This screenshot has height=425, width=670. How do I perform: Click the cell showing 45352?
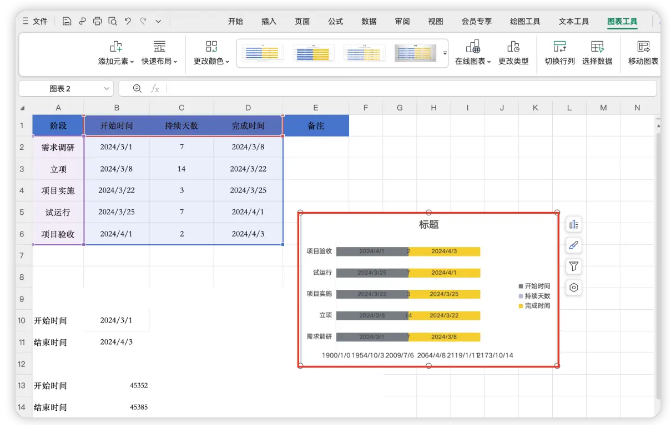click(x=117, y=385)
